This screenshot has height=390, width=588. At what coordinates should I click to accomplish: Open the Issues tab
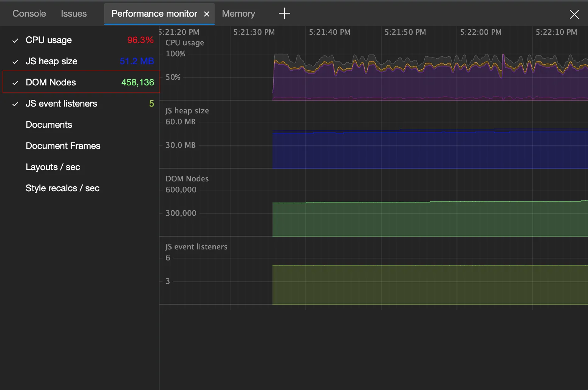pyautogui.click(x=74, y=14)
